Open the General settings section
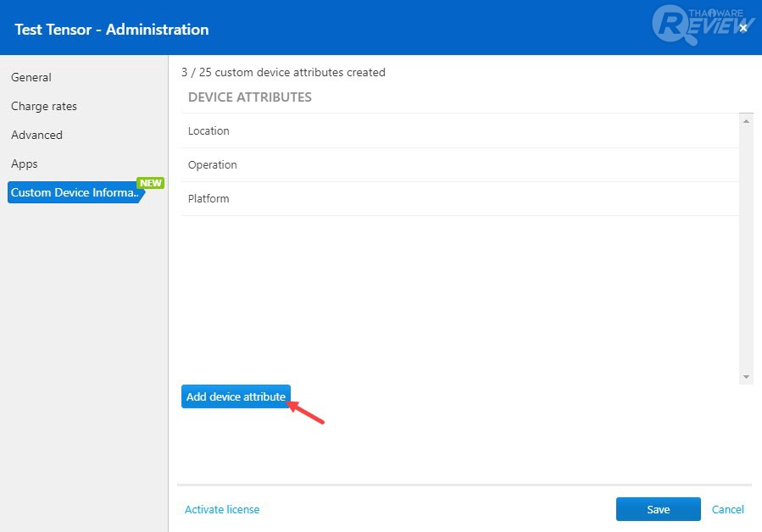This screenshot has width=762, height=532. (31, 77)
